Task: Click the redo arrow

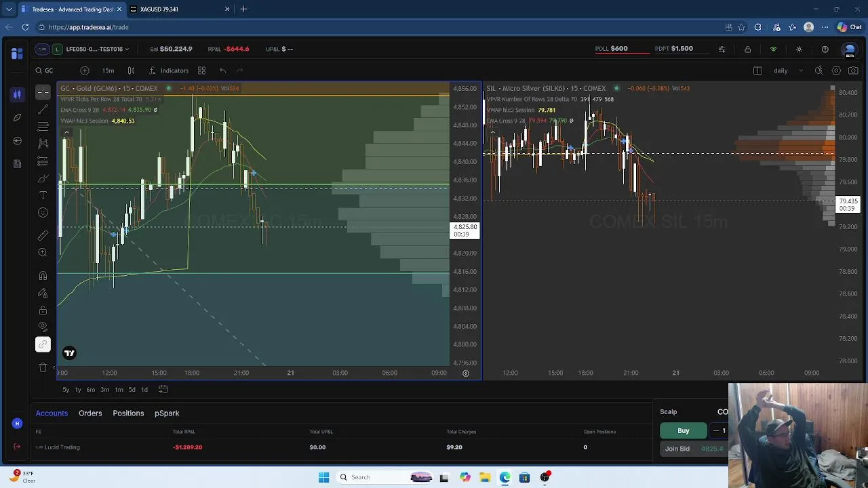Action: point(239,70)
